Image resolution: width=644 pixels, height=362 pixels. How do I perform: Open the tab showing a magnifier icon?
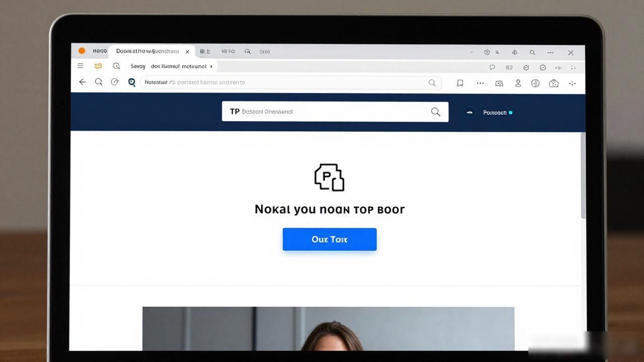point(248,51)
